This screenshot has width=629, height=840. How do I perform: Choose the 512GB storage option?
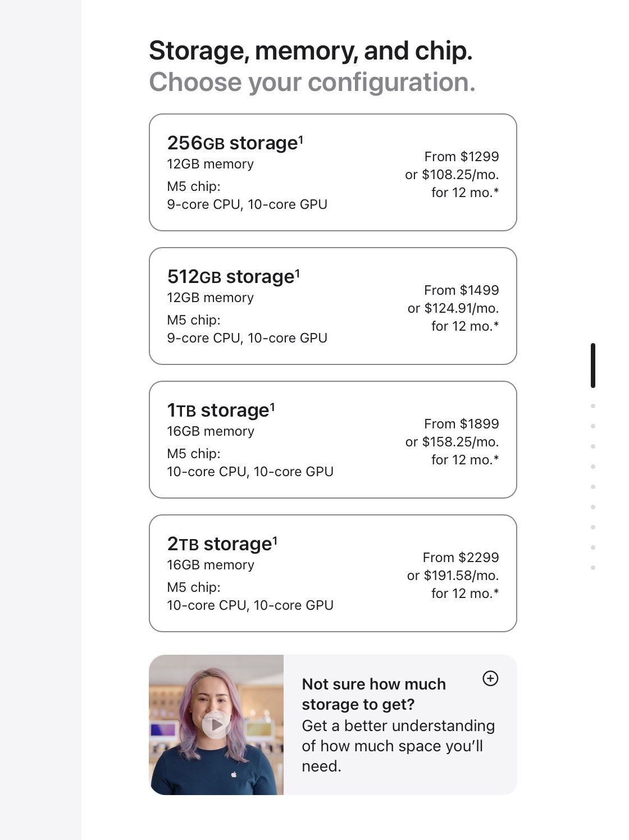tap(332, 306)
